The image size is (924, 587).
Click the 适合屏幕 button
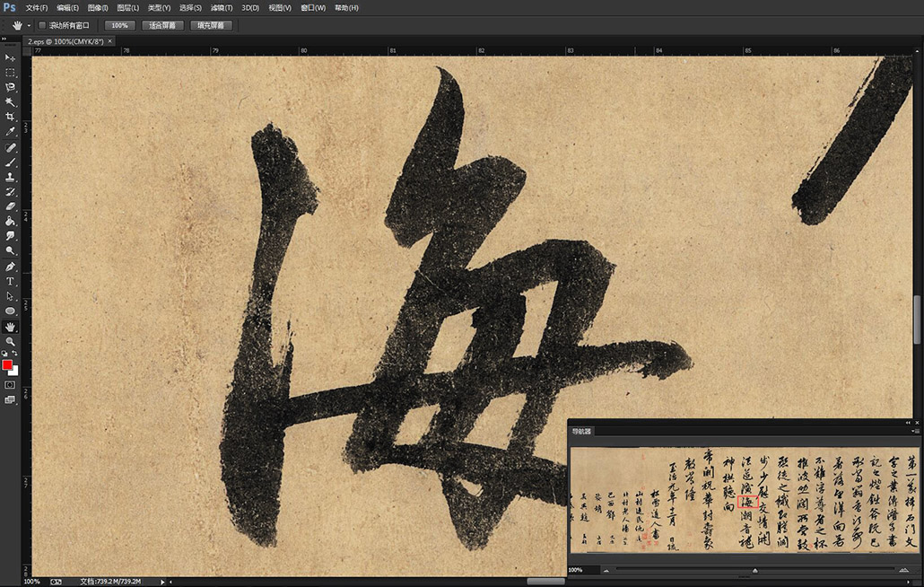pos(162,25)
